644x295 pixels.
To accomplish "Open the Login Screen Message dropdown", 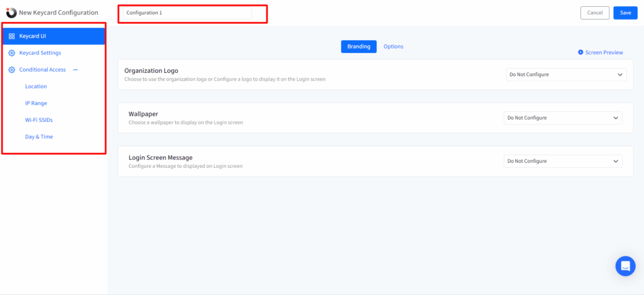I will [563, 162].
